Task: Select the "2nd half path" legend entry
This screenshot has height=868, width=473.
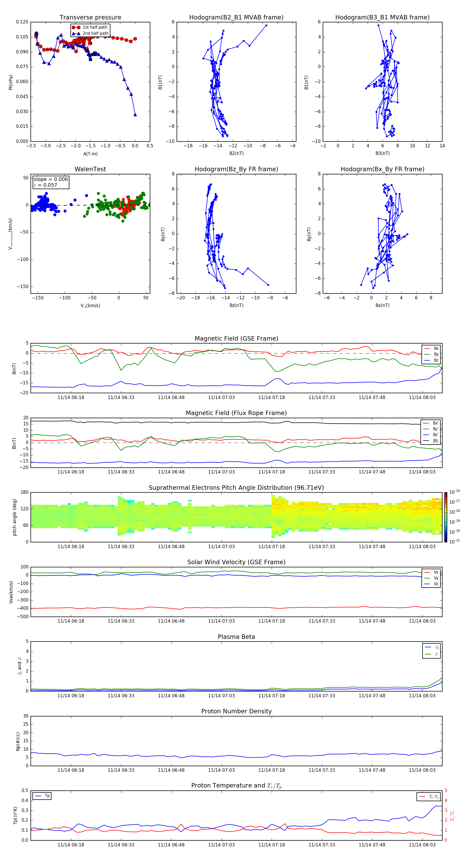Action: point(90,33)
